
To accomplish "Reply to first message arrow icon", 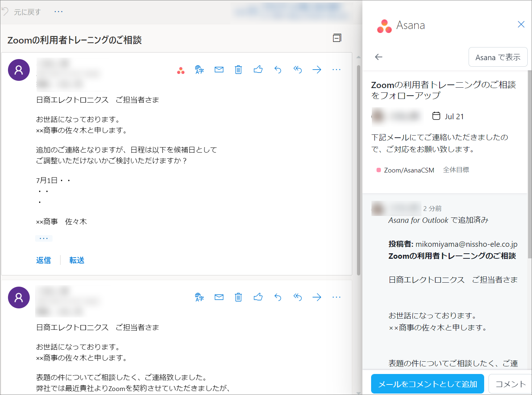I will click(278, 70).
